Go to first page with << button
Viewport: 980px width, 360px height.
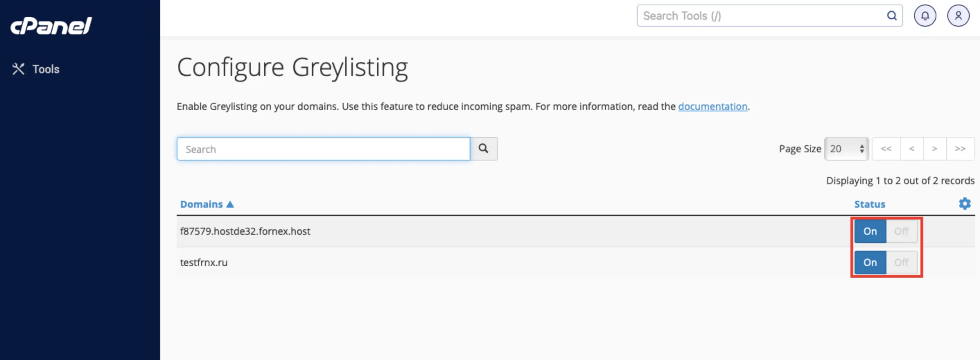(886, 149)
